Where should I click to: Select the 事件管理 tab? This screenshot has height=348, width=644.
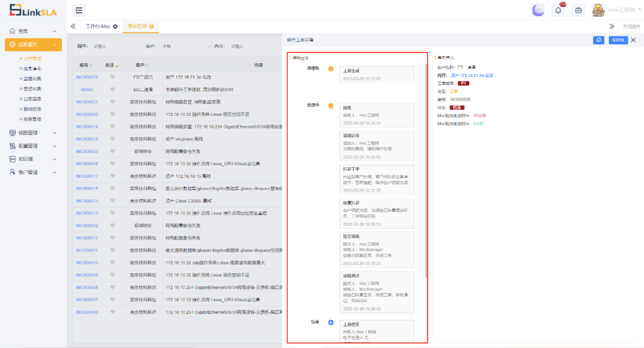(138, 26)
